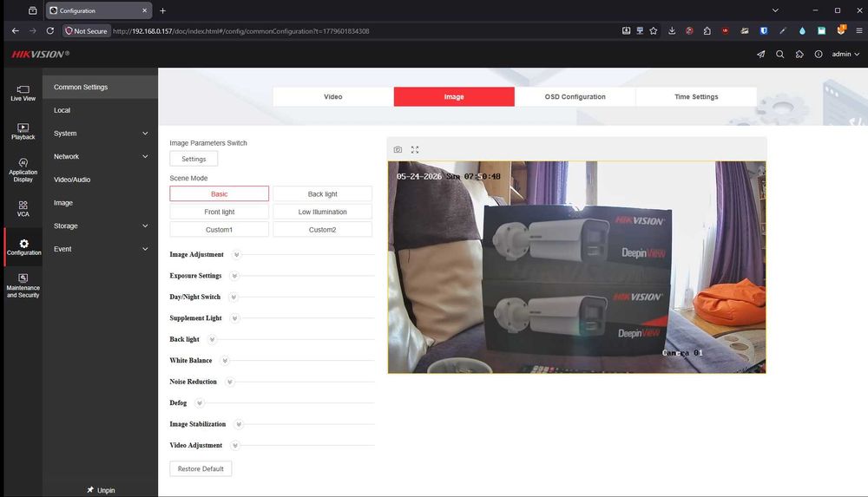Expand the Image Adjustment section
Image resolution: width=868 pixels, height=497 pixels.
pyautogui.click(x=236, y=255)
